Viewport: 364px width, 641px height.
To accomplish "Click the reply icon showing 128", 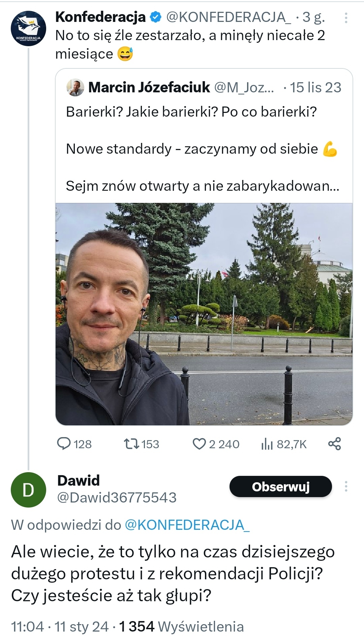I will pos(64,444).
